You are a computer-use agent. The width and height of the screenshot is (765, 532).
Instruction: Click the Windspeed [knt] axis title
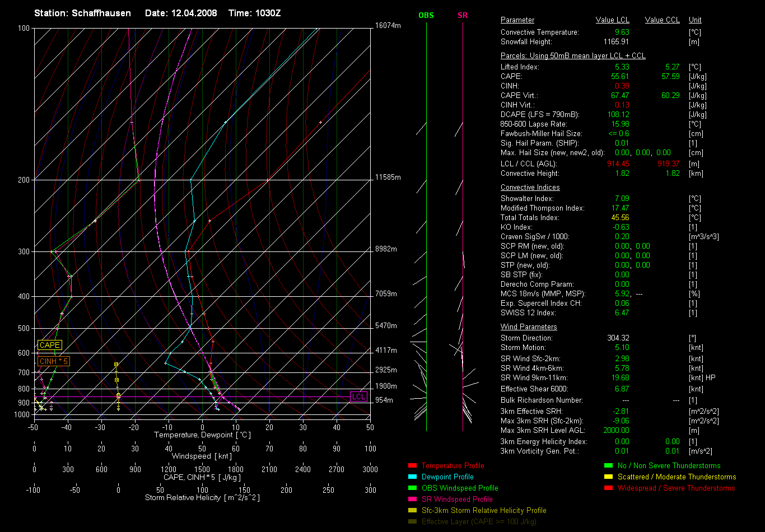pos(202,456)
